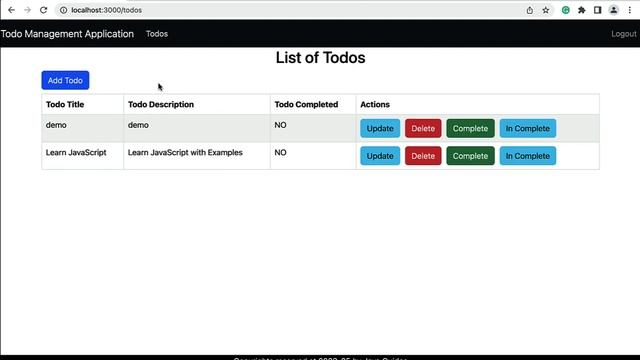
Task: Mark Learn JavaScript todo In Complete
Action: coord(528,156)
